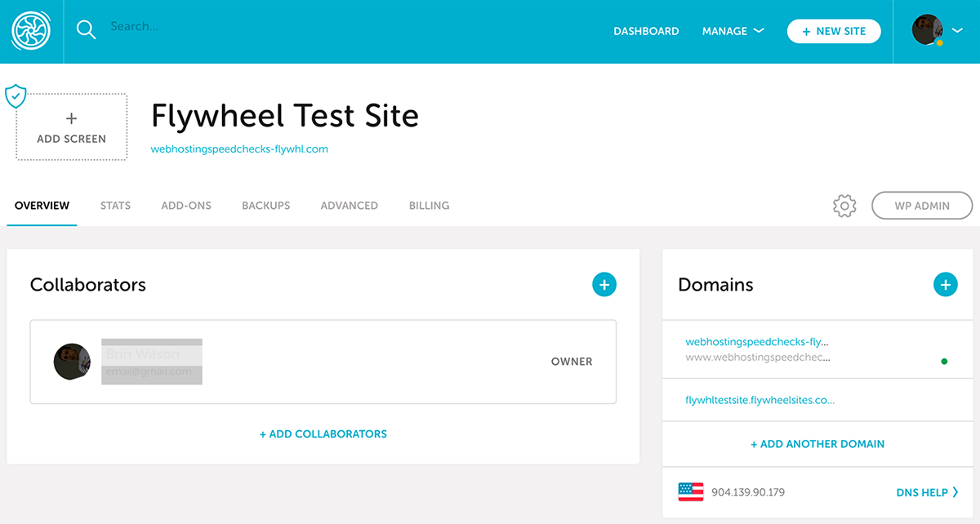The width and height of the screenshot is (980, 524).
Task: Click the Flywheel logo
Action: 31,31
